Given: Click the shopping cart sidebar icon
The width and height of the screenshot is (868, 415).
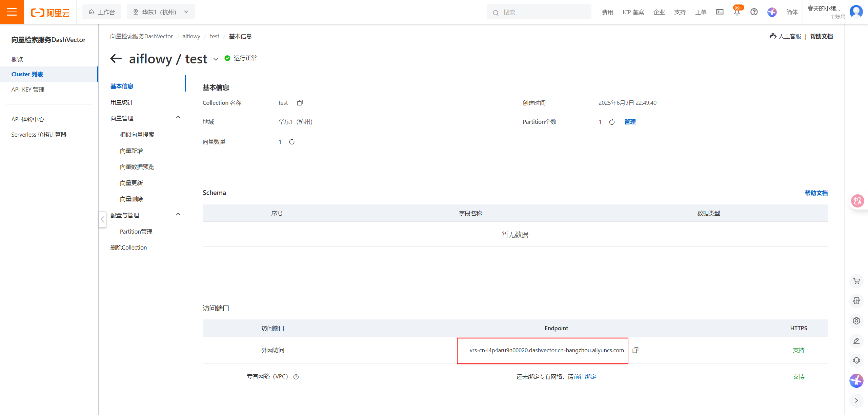Looking at the screenshot, I should coord(856,281).
